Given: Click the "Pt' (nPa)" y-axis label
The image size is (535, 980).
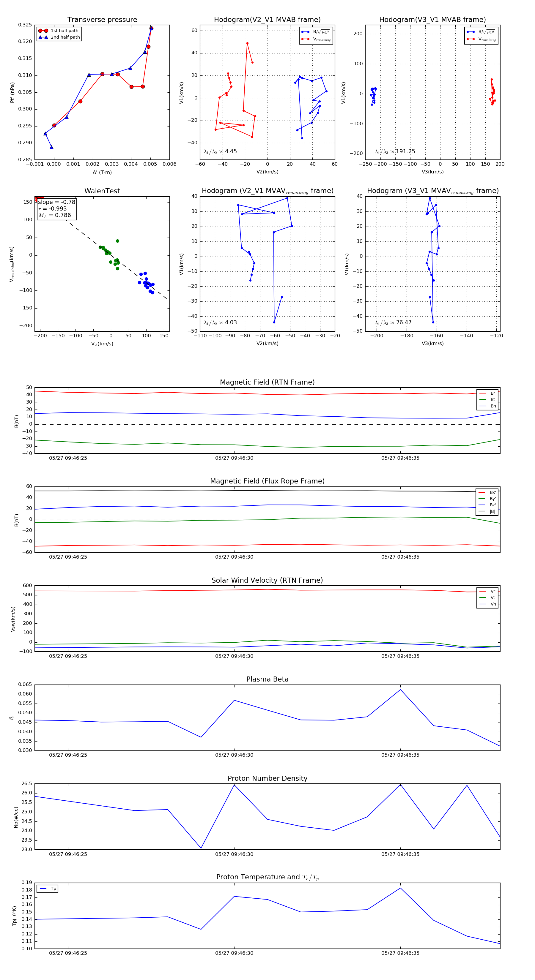Looking at the screenshot, I should [12, 92].
